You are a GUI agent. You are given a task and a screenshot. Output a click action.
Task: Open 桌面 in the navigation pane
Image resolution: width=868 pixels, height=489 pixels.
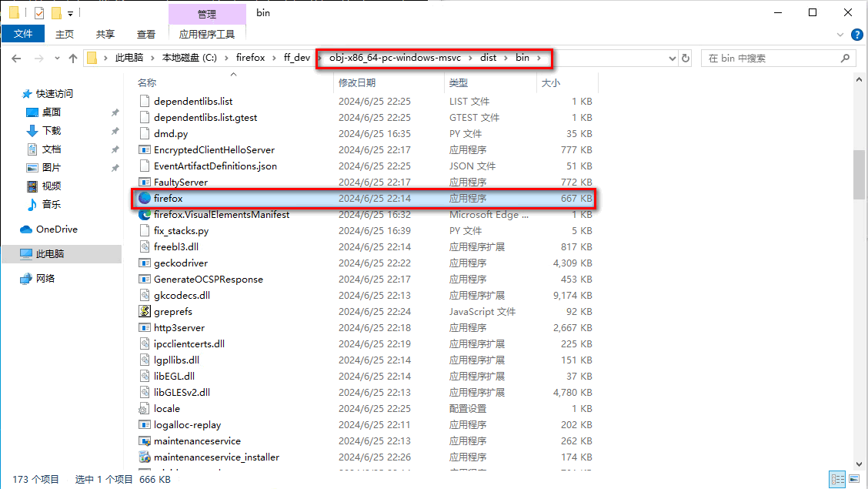click(52, 112)
